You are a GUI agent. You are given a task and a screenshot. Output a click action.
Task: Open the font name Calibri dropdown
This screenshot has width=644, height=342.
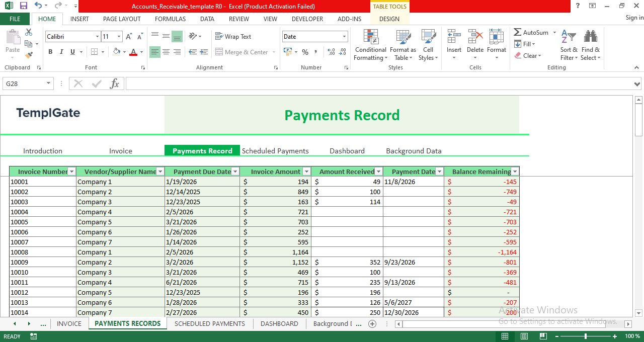coord(97,37)
